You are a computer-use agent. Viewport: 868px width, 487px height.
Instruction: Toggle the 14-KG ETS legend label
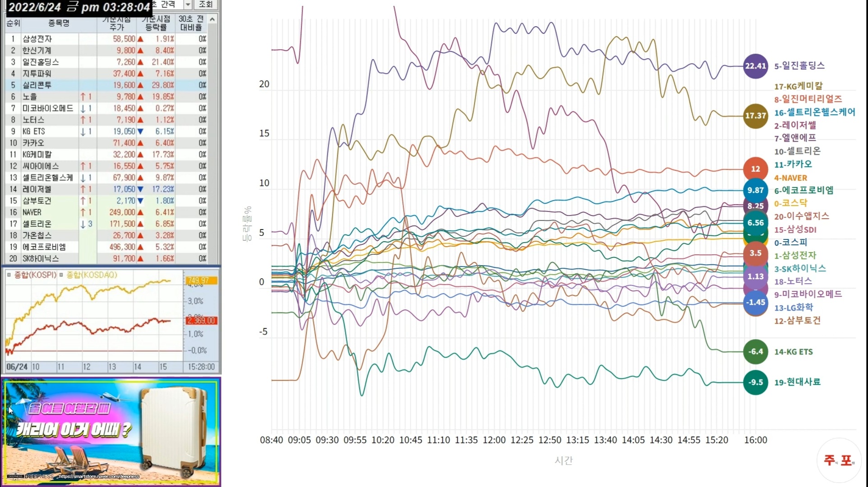793,352
